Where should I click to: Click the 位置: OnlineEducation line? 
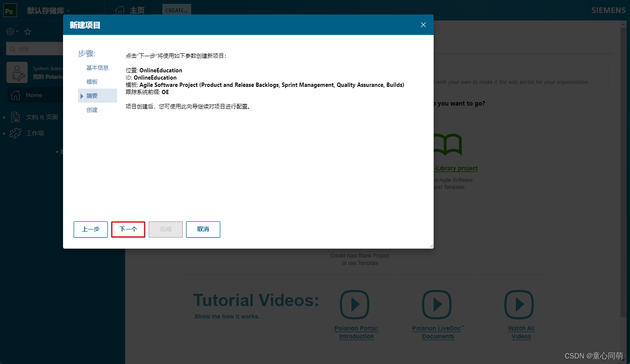[x=154, y=70]
